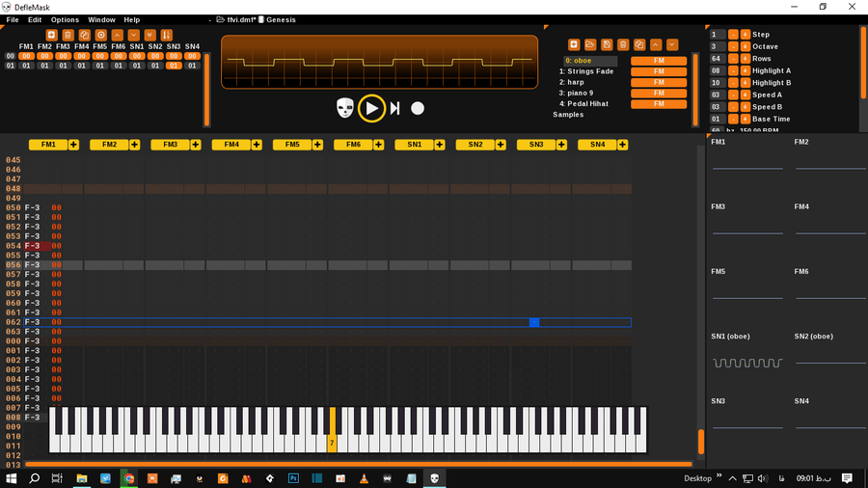Open File Explorer from the taskbar
The height and width of the screenshot is (488, 868).
(x=82, y=478)
